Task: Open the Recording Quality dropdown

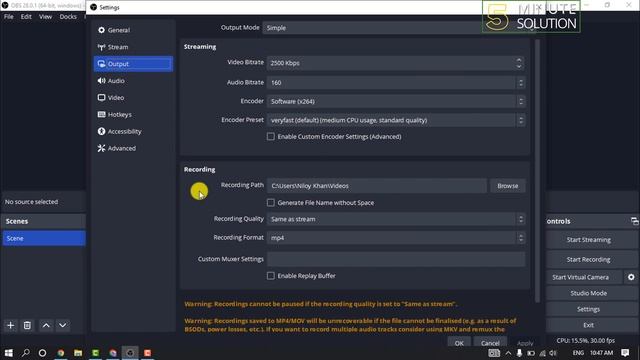Action: pyautogui.click(x=396, y=219)
